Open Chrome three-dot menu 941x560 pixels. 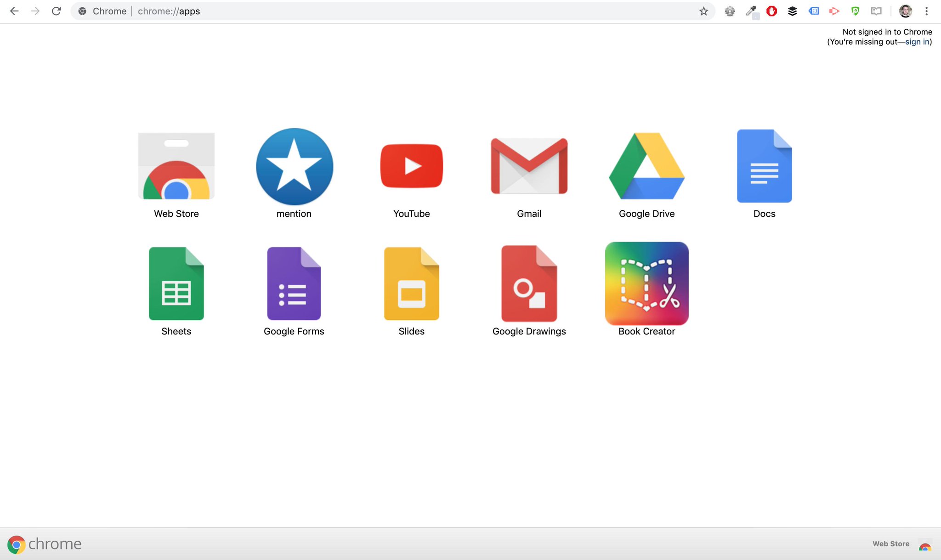pos(927,11)
